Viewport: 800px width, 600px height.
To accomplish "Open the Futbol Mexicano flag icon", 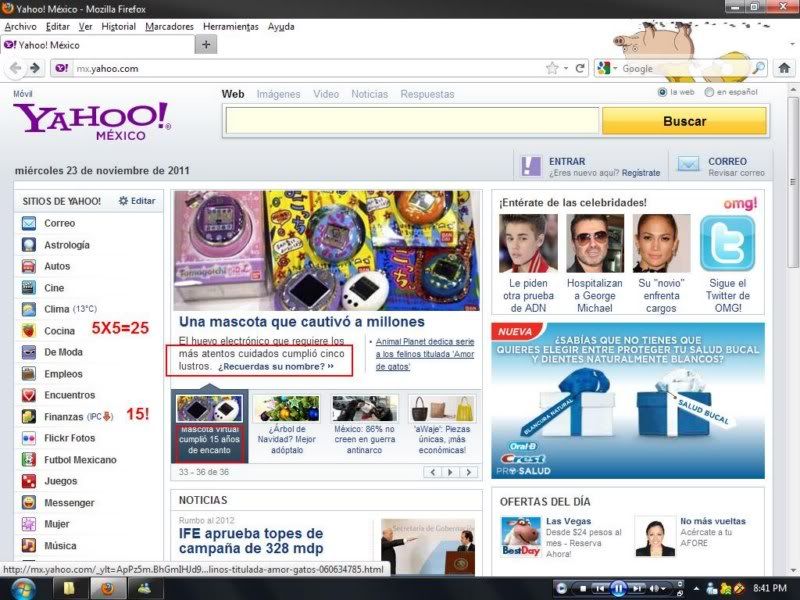I will point(29,460).
